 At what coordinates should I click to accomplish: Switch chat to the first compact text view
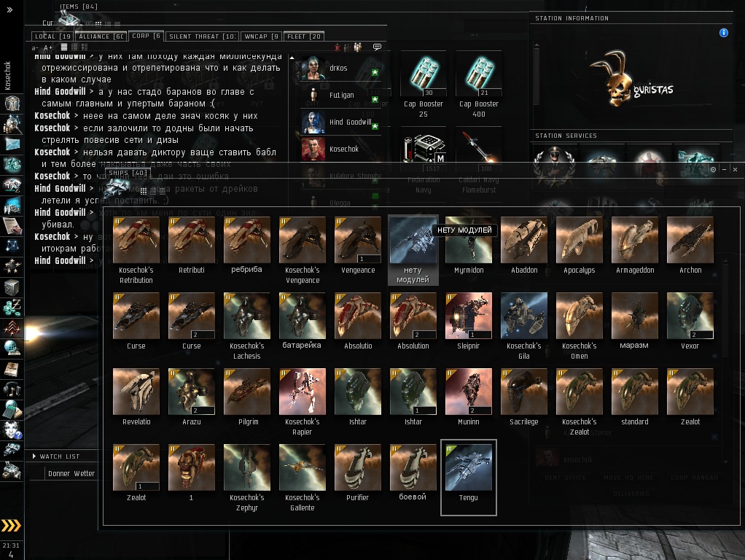coord(64,47)
